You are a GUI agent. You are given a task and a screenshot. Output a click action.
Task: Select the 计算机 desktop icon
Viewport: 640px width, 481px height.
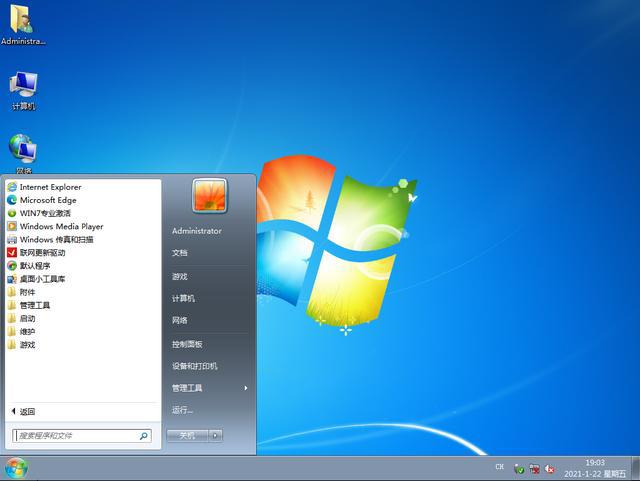(23, 91)
